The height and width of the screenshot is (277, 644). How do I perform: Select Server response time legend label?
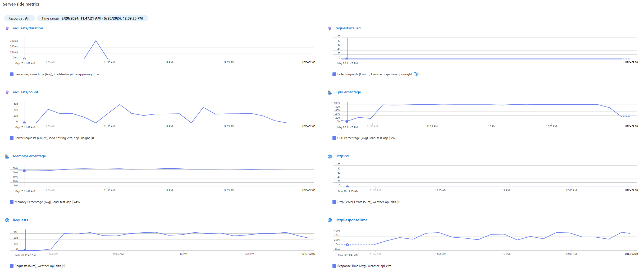pos(55,74)
